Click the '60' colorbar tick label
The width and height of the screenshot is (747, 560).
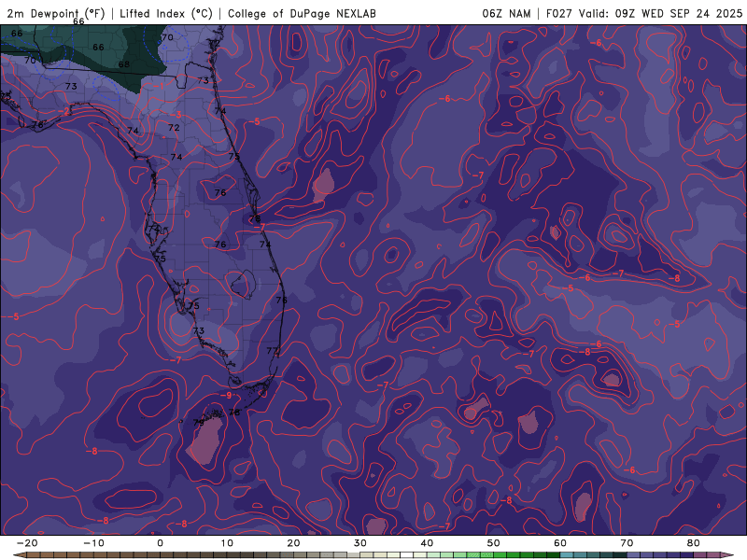click(x=560, y=543)
